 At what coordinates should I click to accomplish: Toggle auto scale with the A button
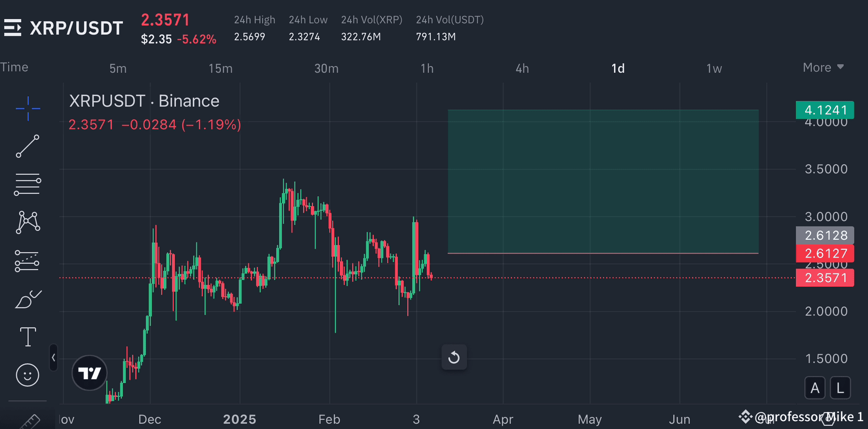(815, 388)
